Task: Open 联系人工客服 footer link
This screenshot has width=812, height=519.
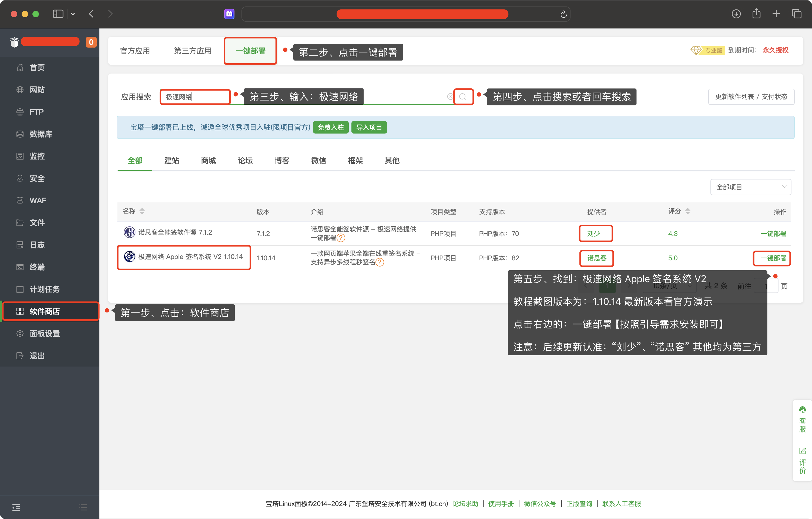Action: click(622, 504)
